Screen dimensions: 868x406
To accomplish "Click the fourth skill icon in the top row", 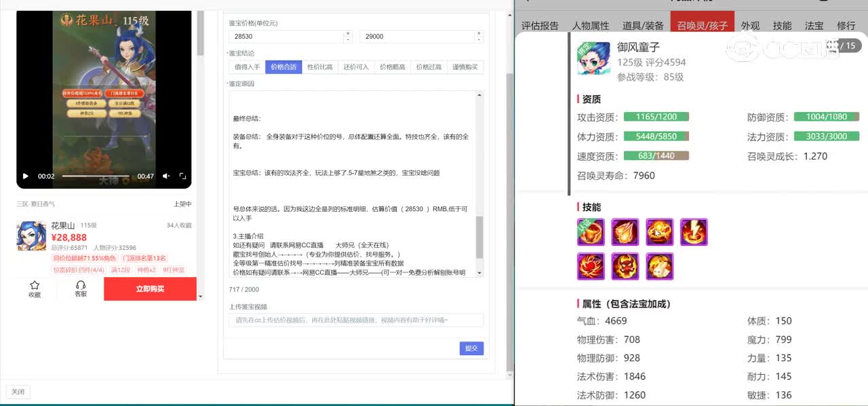I will (694, 232).
